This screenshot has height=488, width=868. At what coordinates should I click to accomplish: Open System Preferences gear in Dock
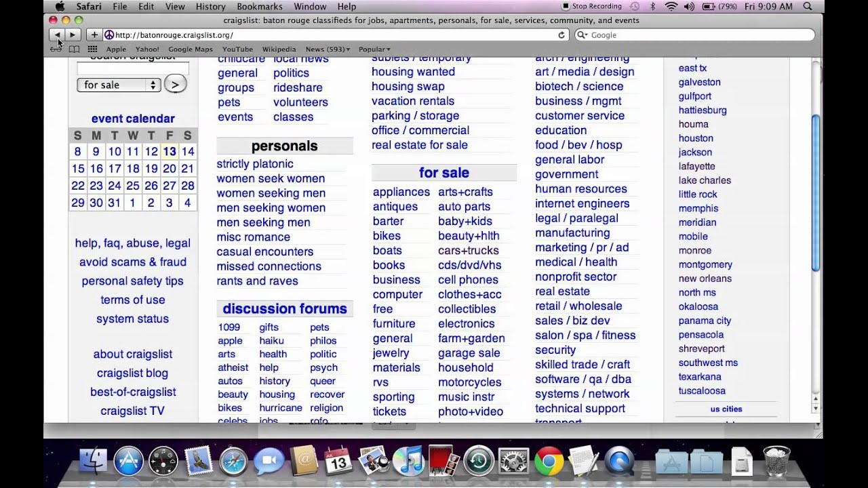tap(513, 462)
